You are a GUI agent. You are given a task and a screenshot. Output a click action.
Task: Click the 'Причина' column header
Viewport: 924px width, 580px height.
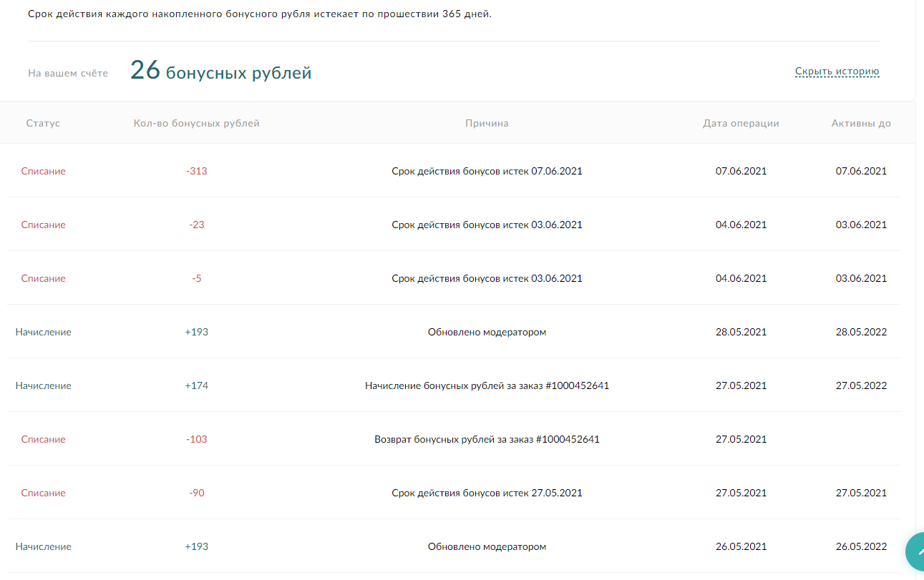pos(487,123)
